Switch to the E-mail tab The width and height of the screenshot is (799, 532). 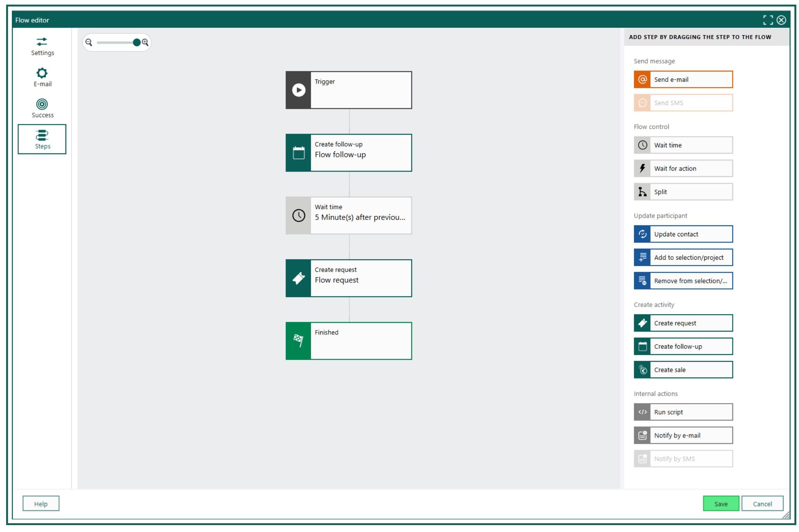pyautogui.click(x=42, y=78)
